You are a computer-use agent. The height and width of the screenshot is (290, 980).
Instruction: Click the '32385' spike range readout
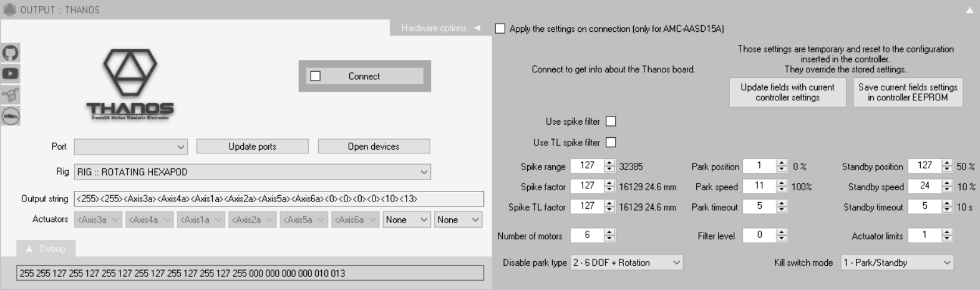(x=631, y=167)
